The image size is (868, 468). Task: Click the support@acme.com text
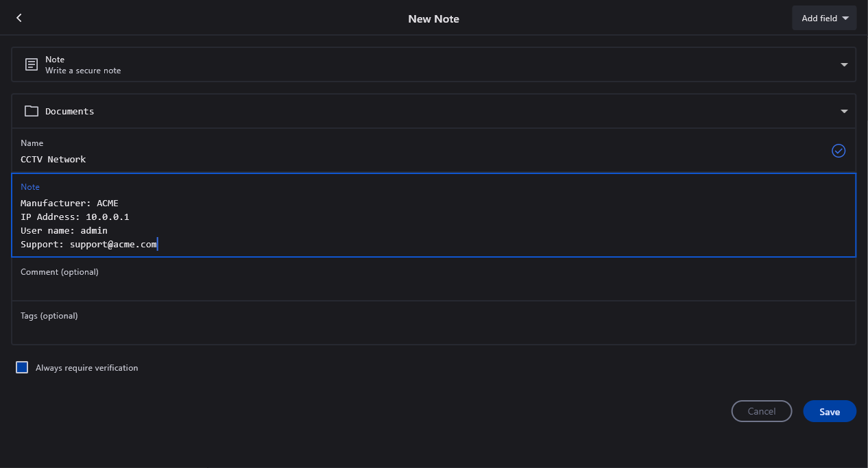tap(113, 244)
